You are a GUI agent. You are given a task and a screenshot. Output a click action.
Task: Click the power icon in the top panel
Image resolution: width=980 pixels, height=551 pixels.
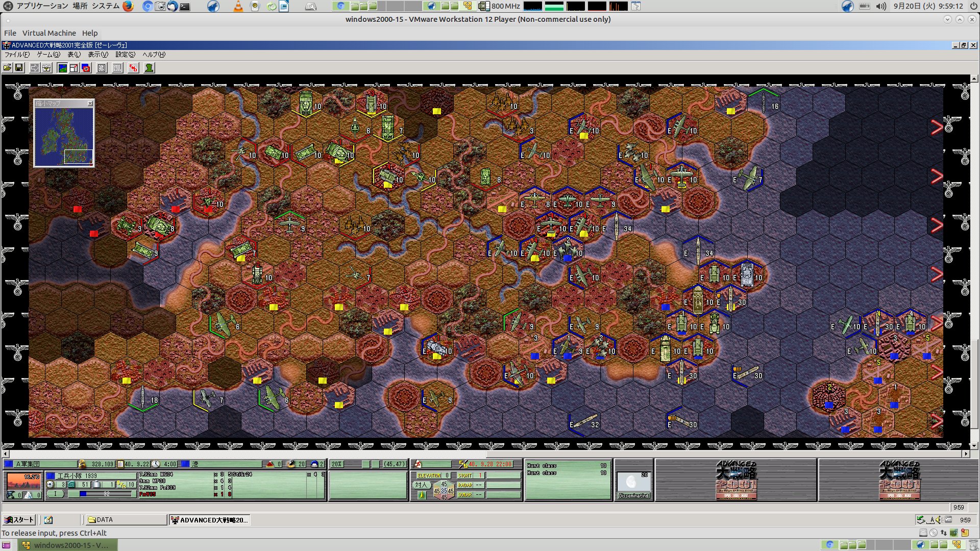(973, 6)
